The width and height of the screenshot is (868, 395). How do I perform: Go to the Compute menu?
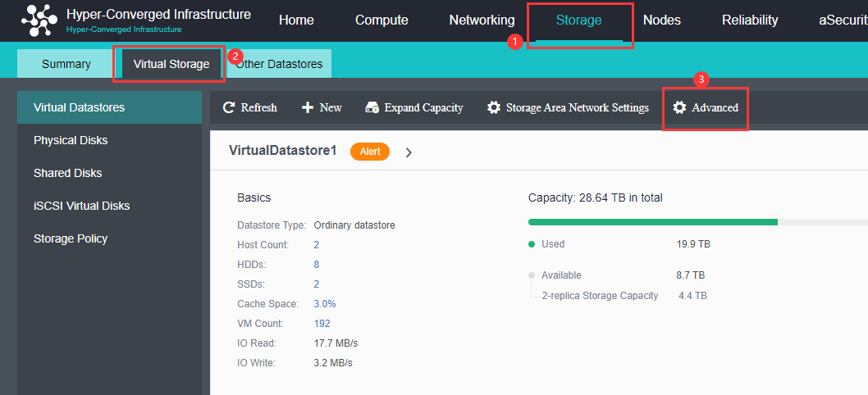[x=381, y=20]
